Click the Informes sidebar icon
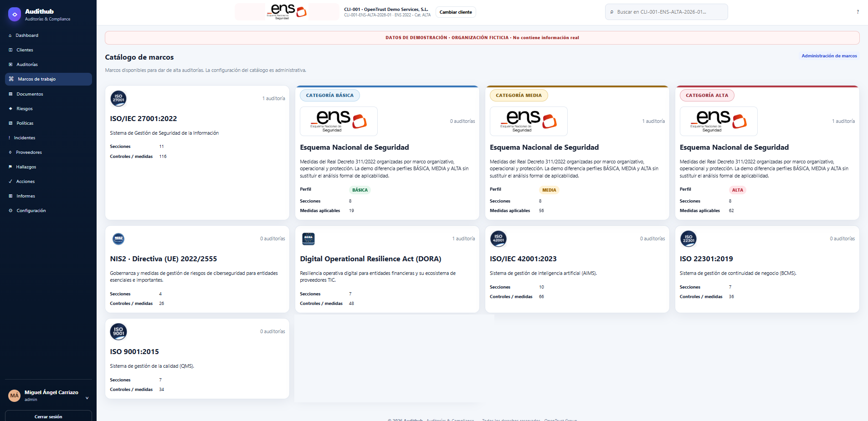The width and height of the screenshot is (868, 421). [10, 196]
